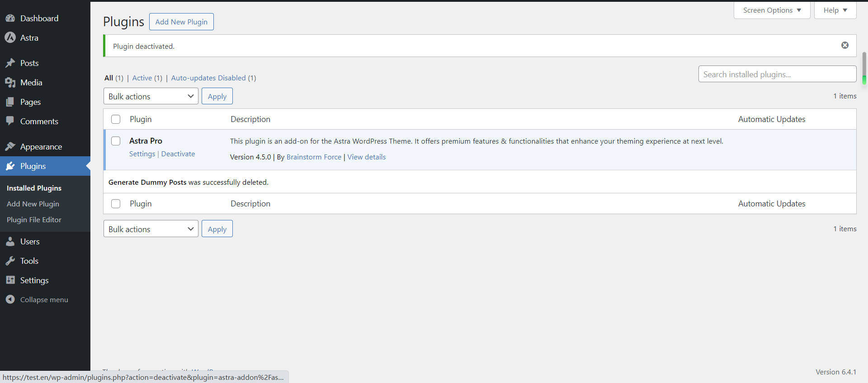868x383 pixels.
Task: Open the top Bulk actions dropdown
Action: [x=151, y=96]
